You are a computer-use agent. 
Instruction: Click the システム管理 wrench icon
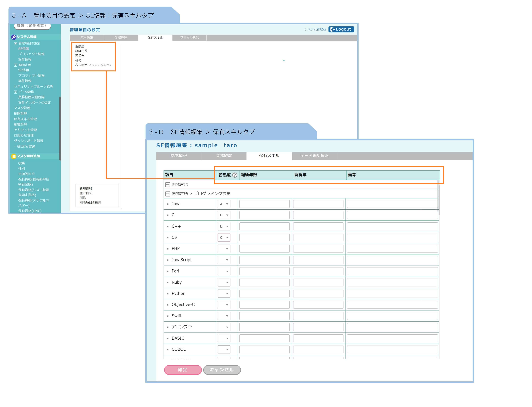[x=14, y=37]
